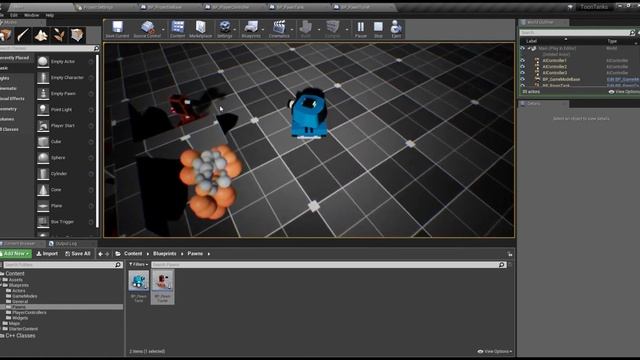Select the Empty Character placement item
This screenshot has height=360, width=640.
tap(65, 78)
